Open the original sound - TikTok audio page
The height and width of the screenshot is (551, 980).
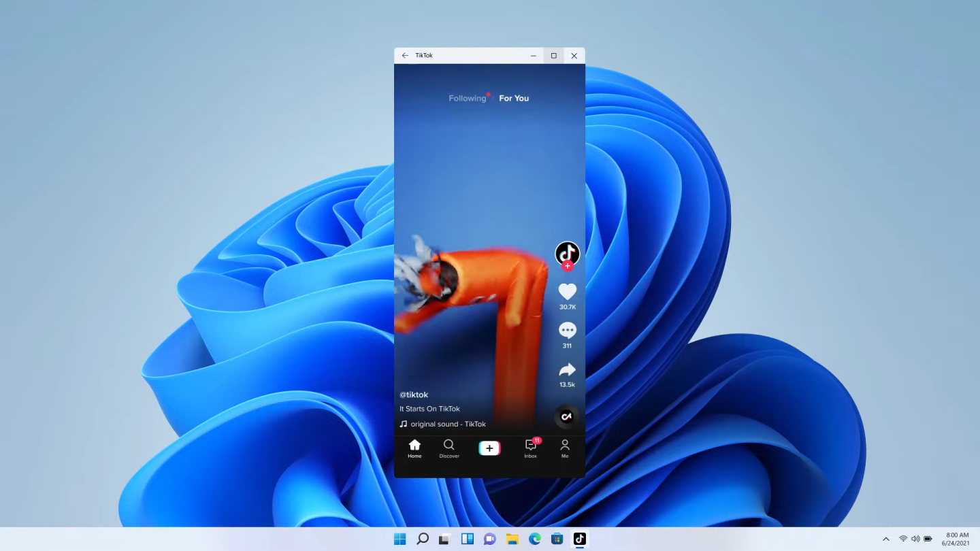coord(447,424)
